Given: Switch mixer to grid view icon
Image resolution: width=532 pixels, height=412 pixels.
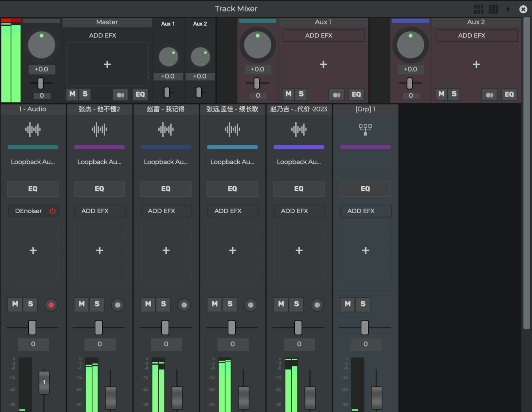Looking at the screenshot, I should [x=479, y=9].
